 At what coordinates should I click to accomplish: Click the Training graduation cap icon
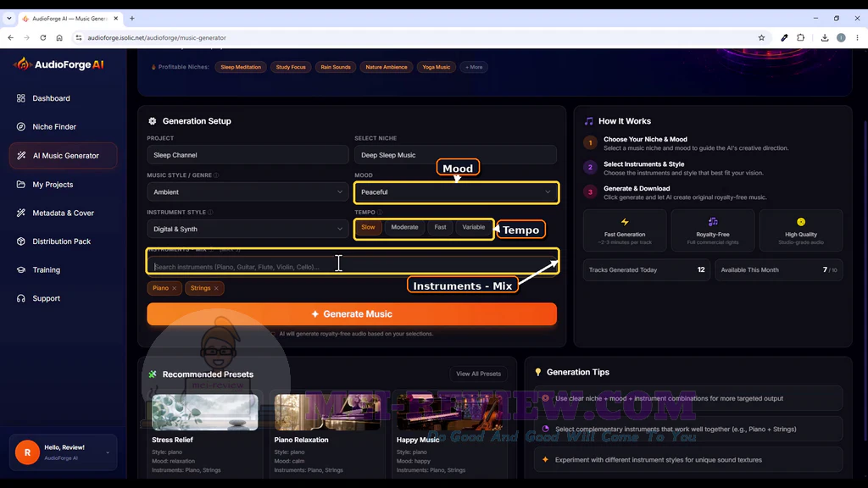(21, 270)
